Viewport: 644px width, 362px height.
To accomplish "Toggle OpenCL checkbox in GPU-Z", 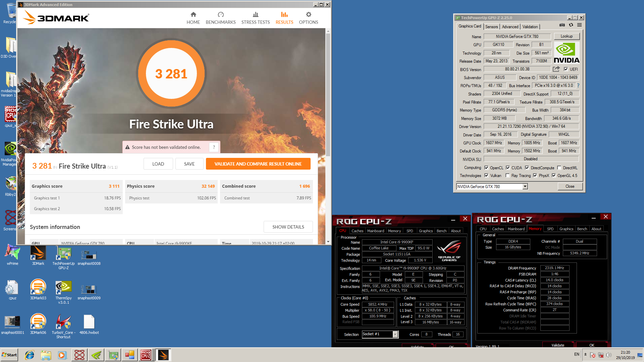I will pos(486,168).
